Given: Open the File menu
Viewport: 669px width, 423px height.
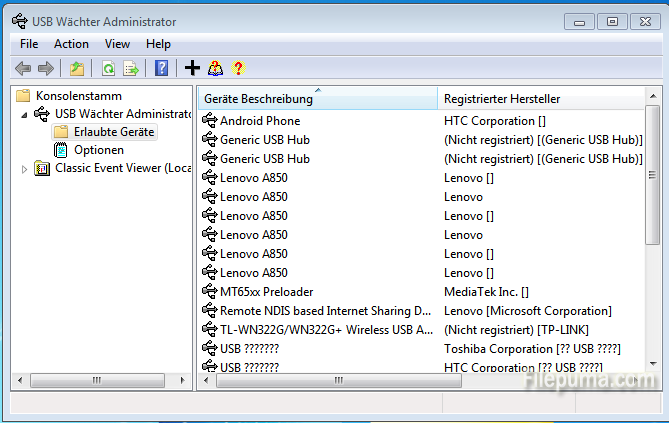Looking at the screenshot, I should (x=29, y=44).
